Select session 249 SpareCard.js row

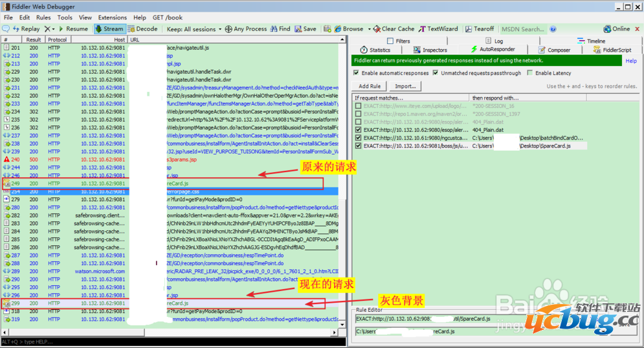pyautogui.click(x=170, y=184)
